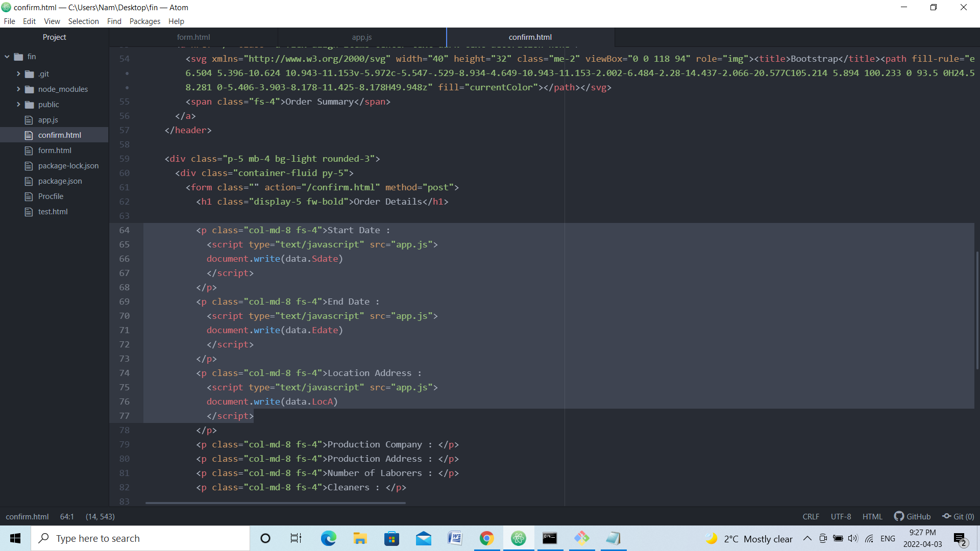Click the horizontal editor scrollbar
The height and width of the screenshot is (551, 980).
pyautogui.click(x=276, y=503)
